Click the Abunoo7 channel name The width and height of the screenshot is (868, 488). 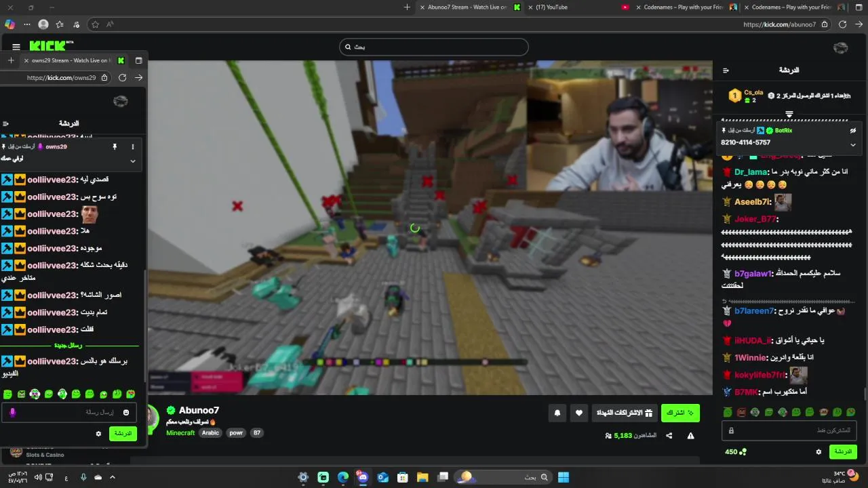tap(199, 410)
